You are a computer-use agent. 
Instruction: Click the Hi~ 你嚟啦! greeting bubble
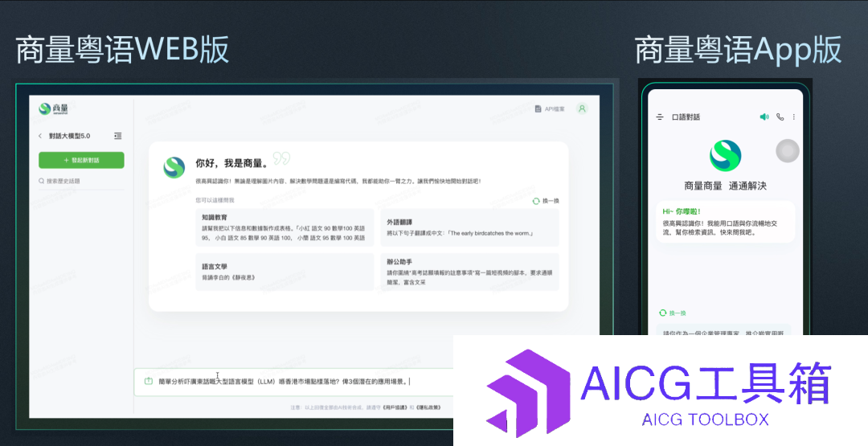[x=725, y=221]
